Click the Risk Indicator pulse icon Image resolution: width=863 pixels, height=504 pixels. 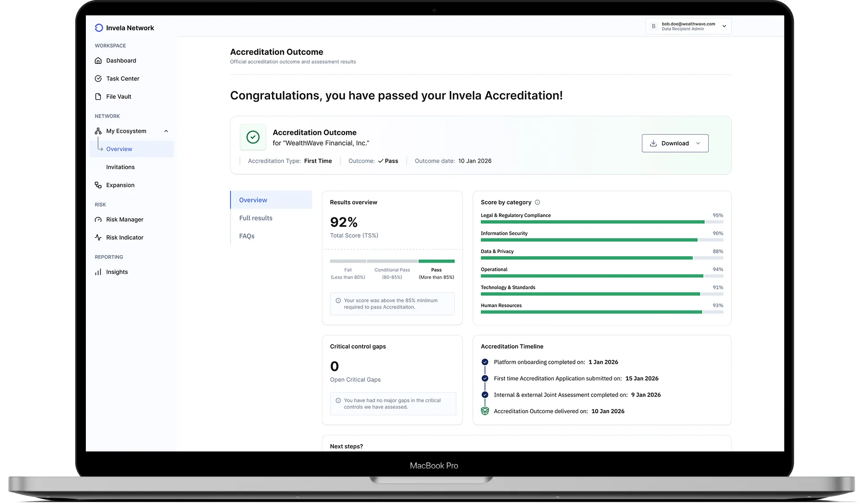pyautogui.click(x=98, y=238)
